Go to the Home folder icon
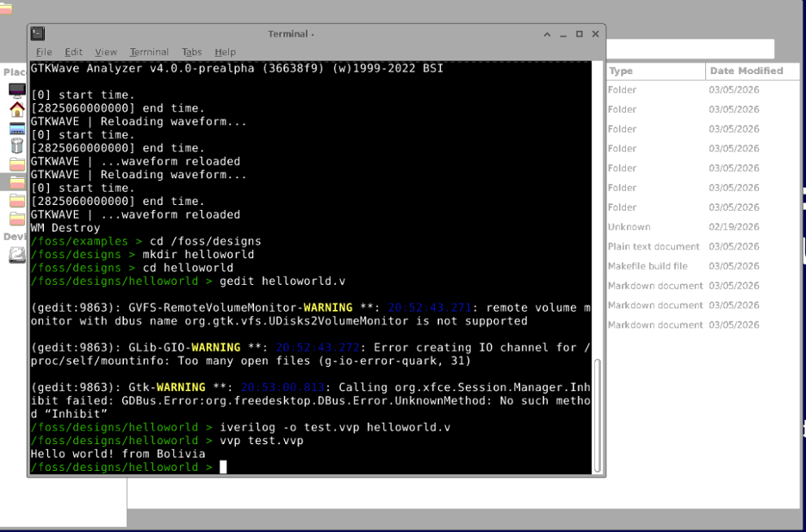This screenshot has height=532, width=806. (x=17, y=109)
